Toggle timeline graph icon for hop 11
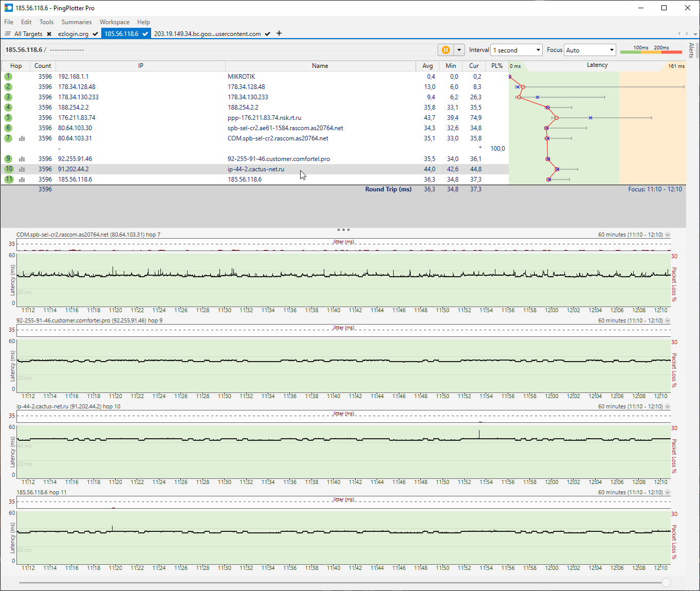This screenshot has width=700, height=591. pos(22,180)
